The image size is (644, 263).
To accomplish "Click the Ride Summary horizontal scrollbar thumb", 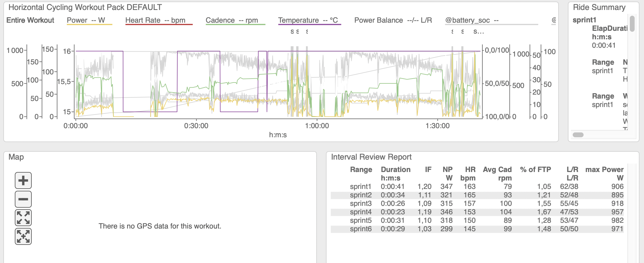I will [x=578, y=135].
